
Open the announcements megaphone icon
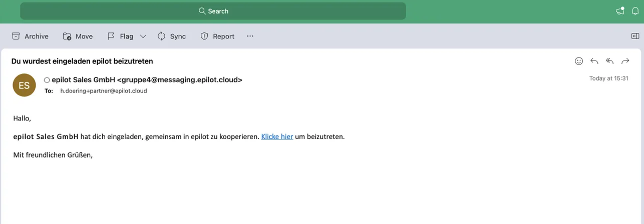coord(620,11)
